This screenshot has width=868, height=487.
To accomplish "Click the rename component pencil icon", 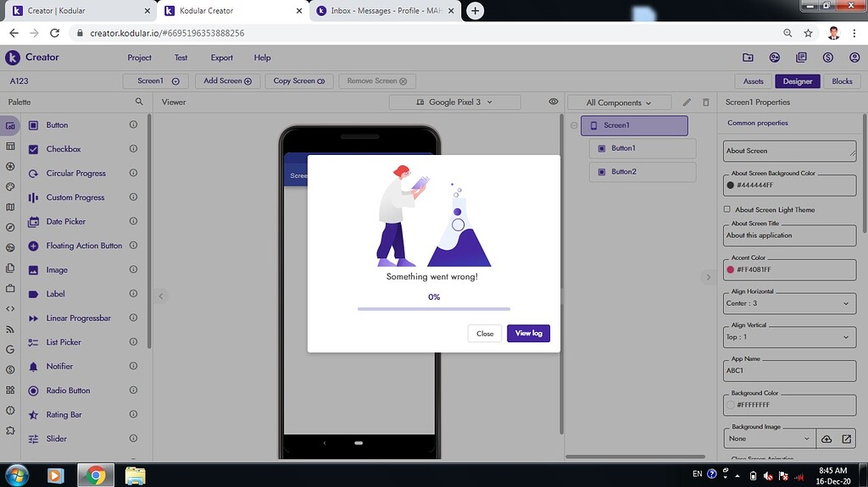I will tap(687, 102).
